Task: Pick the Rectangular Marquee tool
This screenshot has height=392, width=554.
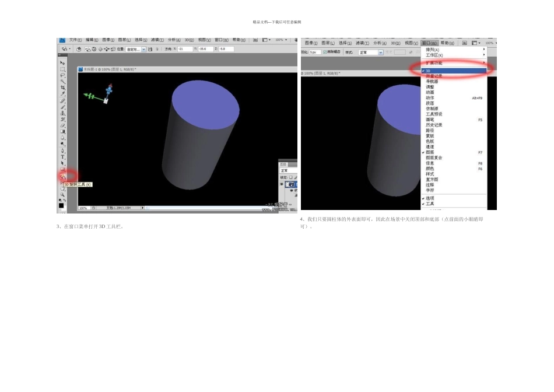Action: click(x=62, y=69)
